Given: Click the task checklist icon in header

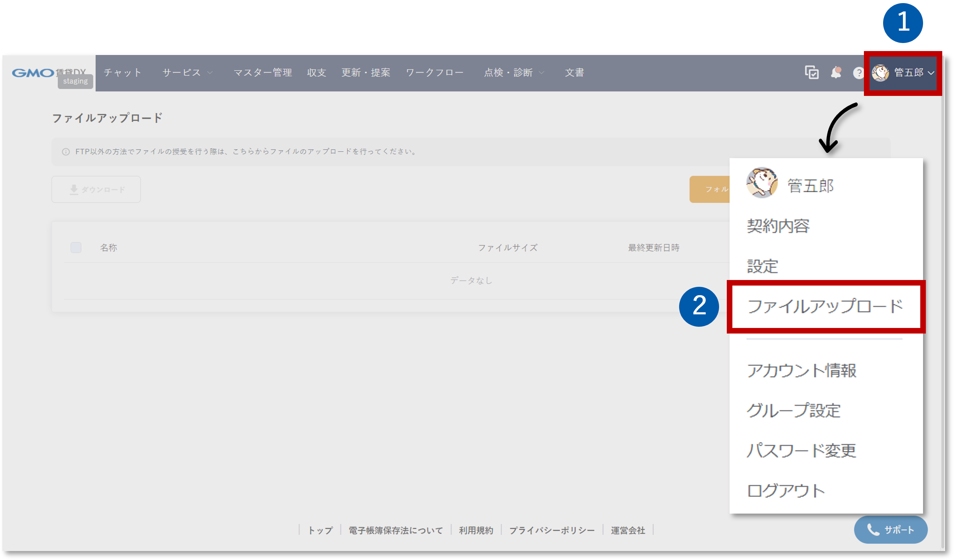Looking at the screenshot, I should click(811, 72).
